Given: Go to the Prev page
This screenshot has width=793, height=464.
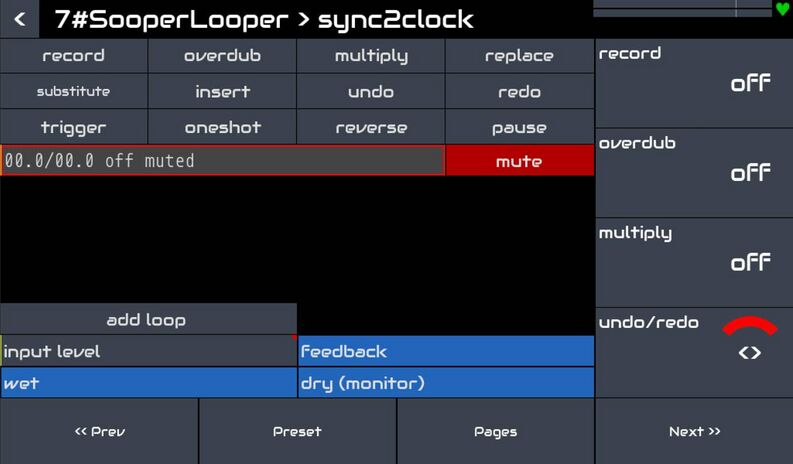Looking at the screenshot, I should coord(99,431).
